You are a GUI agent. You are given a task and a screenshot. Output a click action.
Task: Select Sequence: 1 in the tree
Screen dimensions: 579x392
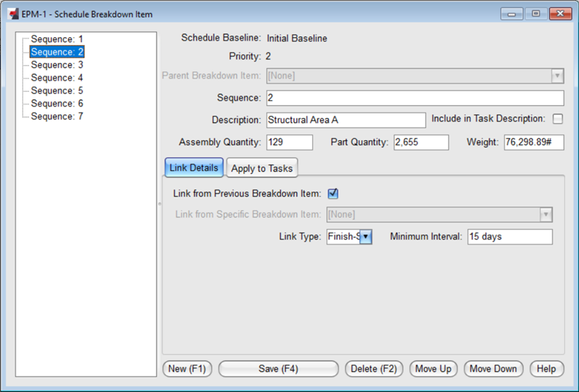[x=57, y=39]
